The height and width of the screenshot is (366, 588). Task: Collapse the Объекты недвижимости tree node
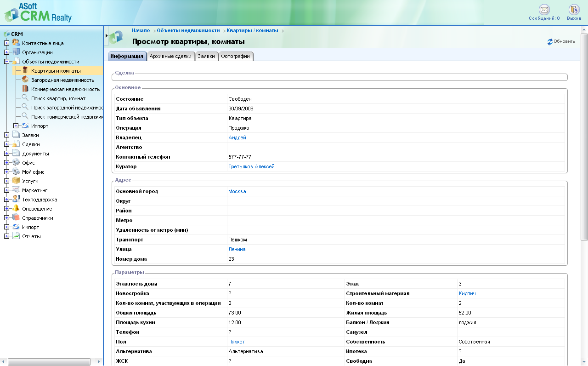6,62
